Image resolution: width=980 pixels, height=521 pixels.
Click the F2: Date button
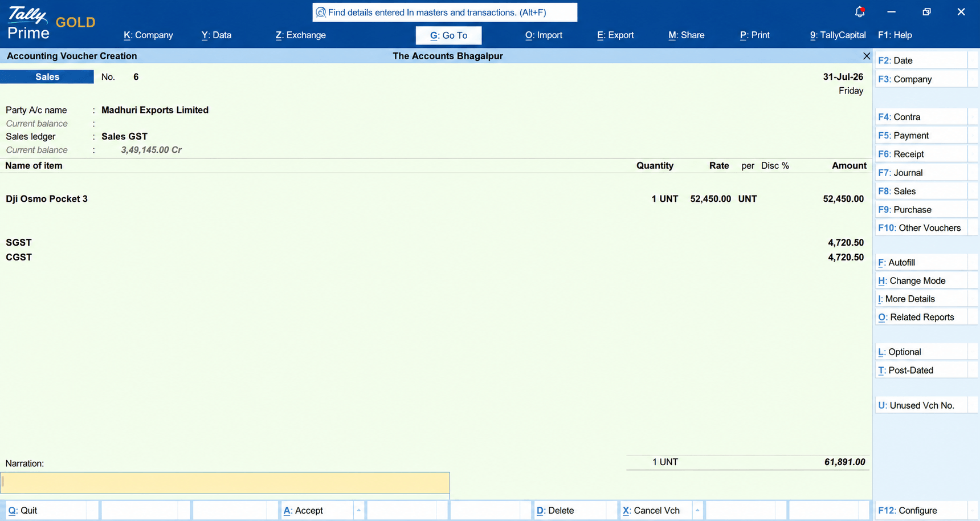coord(921,60)
